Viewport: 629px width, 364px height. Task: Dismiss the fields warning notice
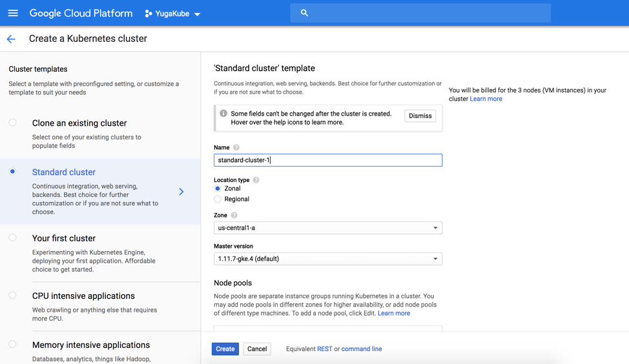[420, 116]
